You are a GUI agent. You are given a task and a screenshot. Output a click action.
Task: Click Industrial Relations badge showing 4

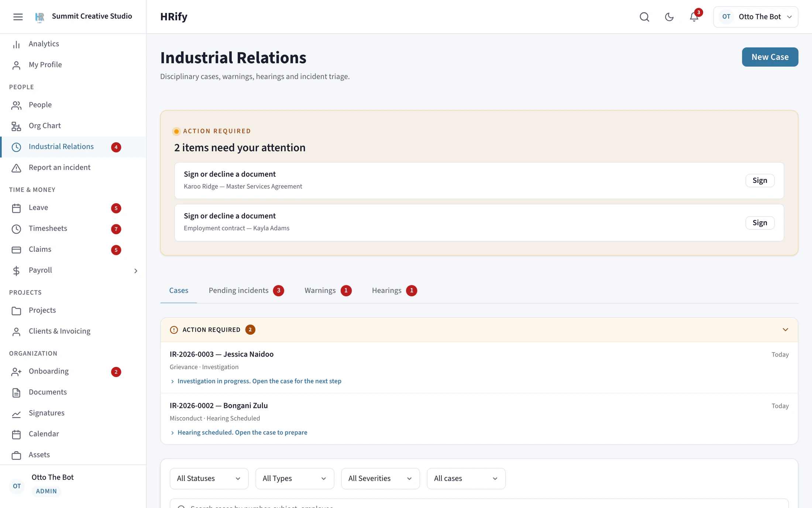pos(116,147)
